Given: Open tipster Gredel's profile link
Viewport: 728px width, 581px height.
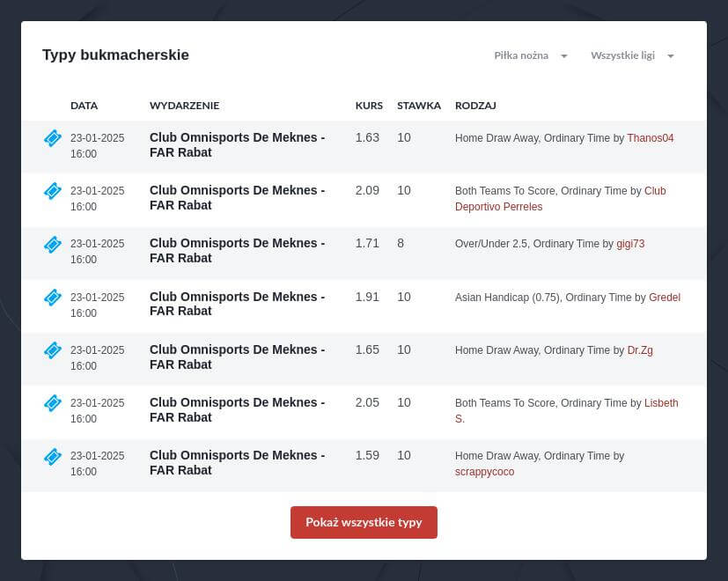Looking at the screenshot, I should tap(665, 298).
